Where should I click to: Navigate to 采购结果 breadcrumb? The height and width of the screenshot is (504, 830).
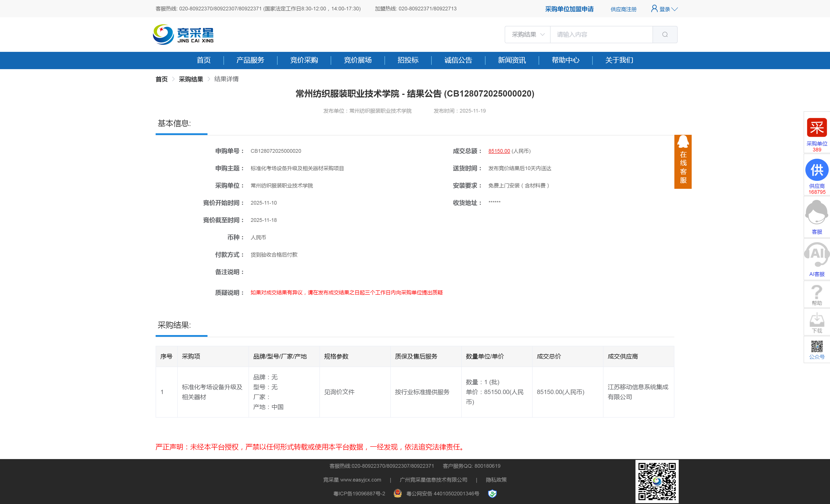(191, 79)
